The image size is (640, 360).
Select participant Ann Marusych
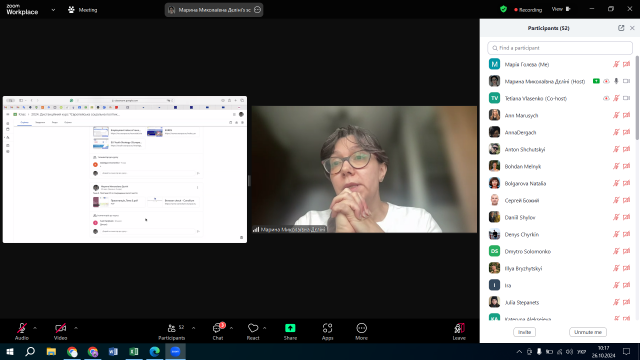click(560, 116)
